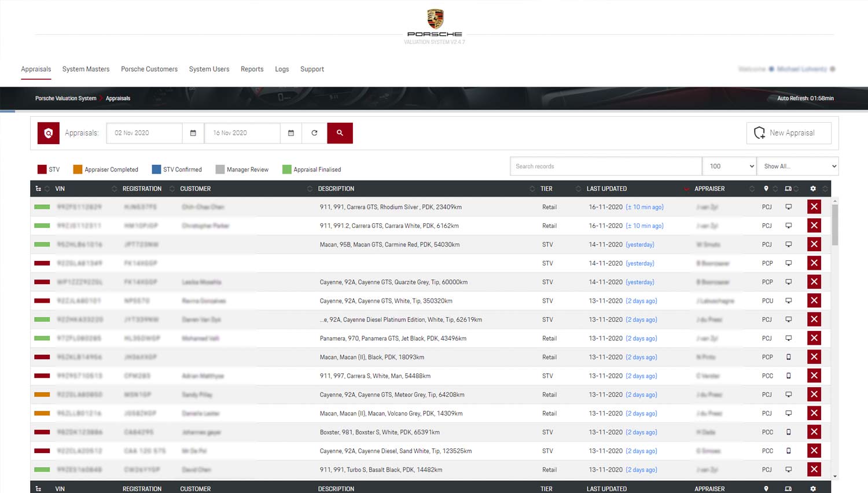This screenshot has width=868, height=493.
Task: Open the 100 records per page dropdown
Action: point(729,166)
